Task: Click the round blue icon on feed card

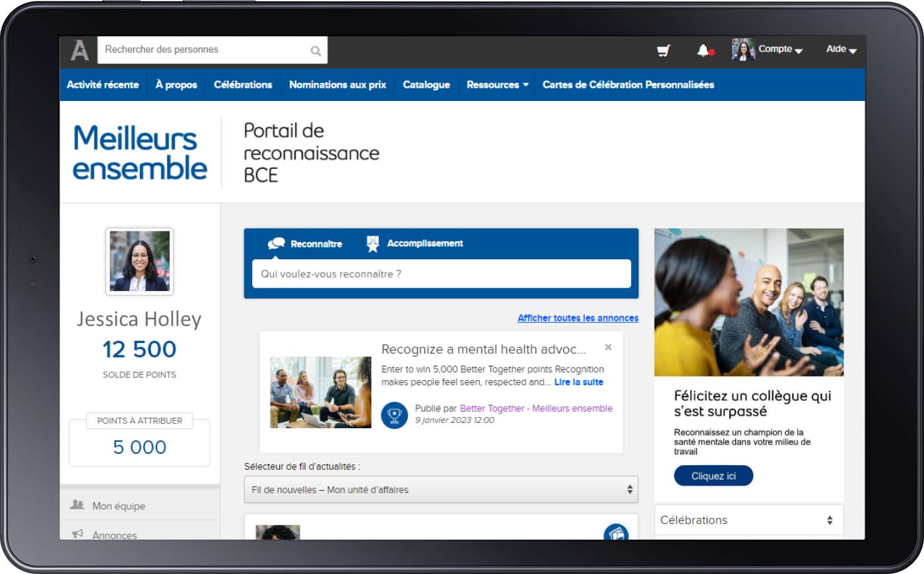Action: point(616,533)
